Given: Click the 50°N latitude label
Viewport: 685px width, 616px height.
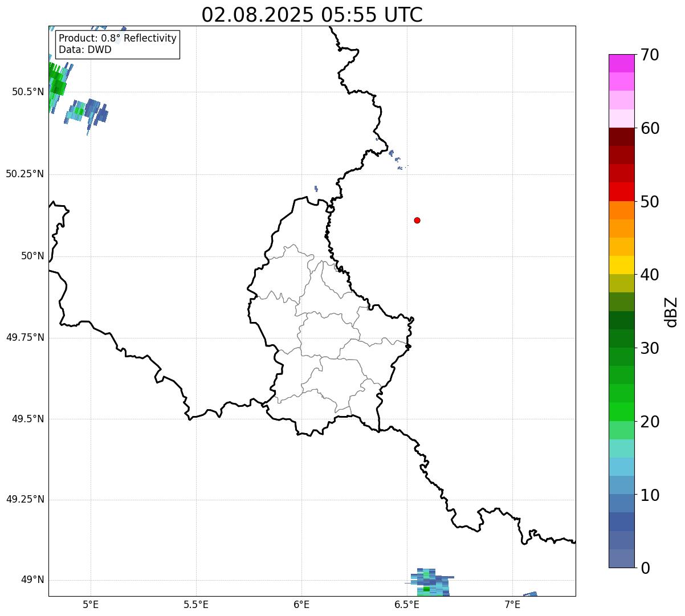Looking at the screenshot, I should click(32, 256).
